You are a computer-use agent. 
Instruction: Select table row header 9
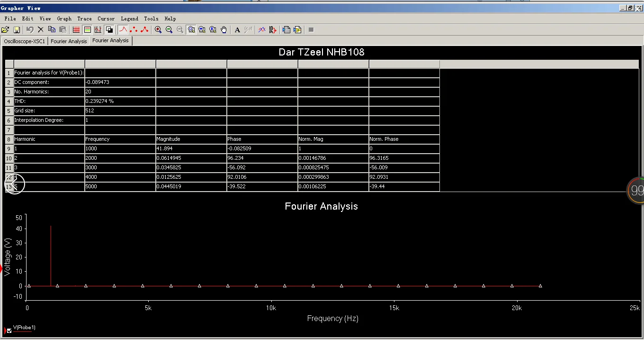click(9, 148)
